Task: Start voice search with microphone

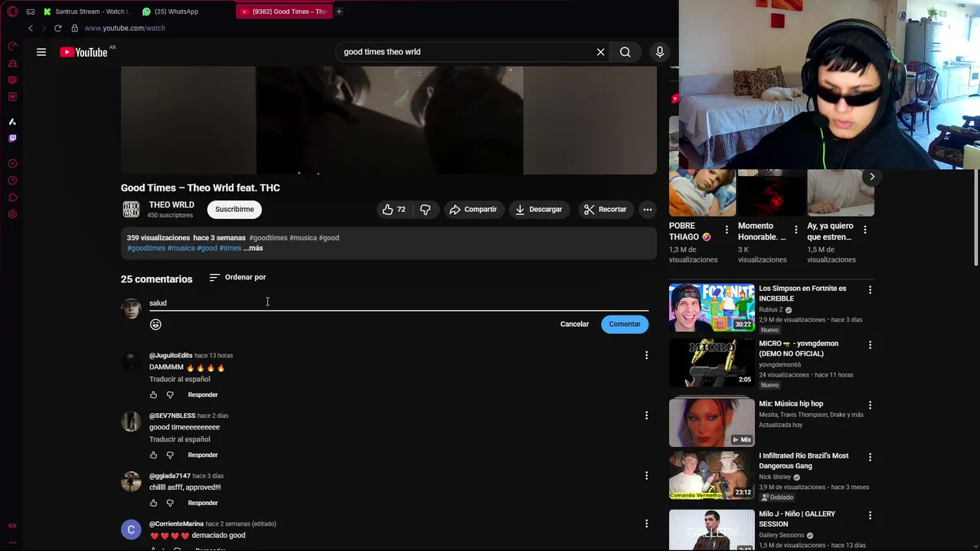Action: (660, 52)
